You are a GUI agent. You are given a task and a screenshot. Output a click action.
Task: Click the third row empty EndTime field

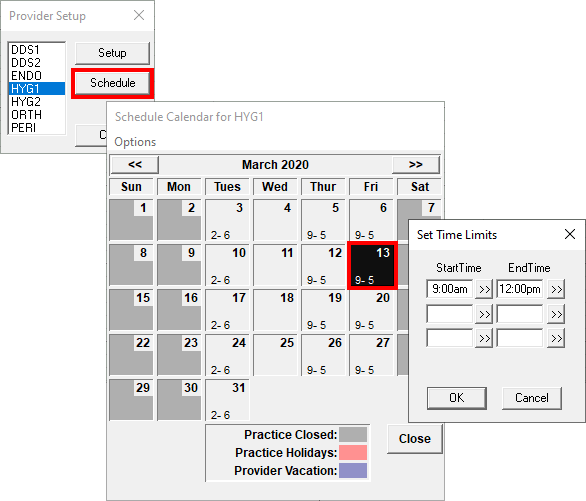coord(519,338)
